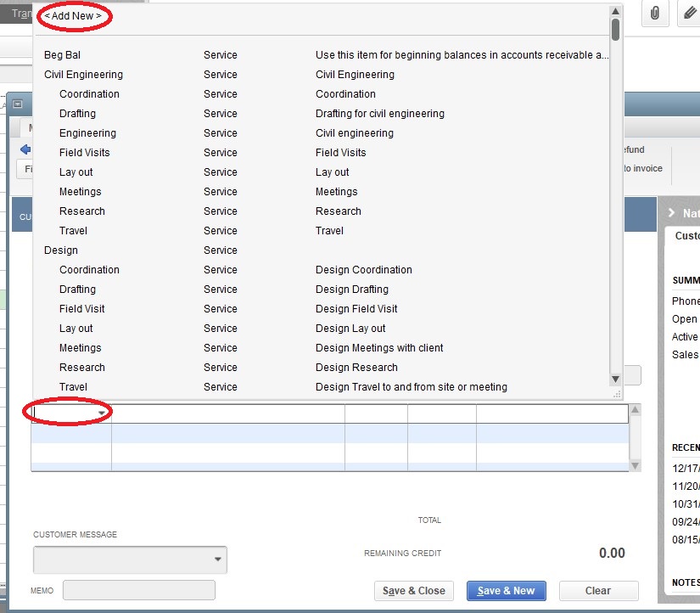Select < Add New > from the item list
The width and height of the screenshot is (700, 613).
pyautogui.click(x=72, y=15)
